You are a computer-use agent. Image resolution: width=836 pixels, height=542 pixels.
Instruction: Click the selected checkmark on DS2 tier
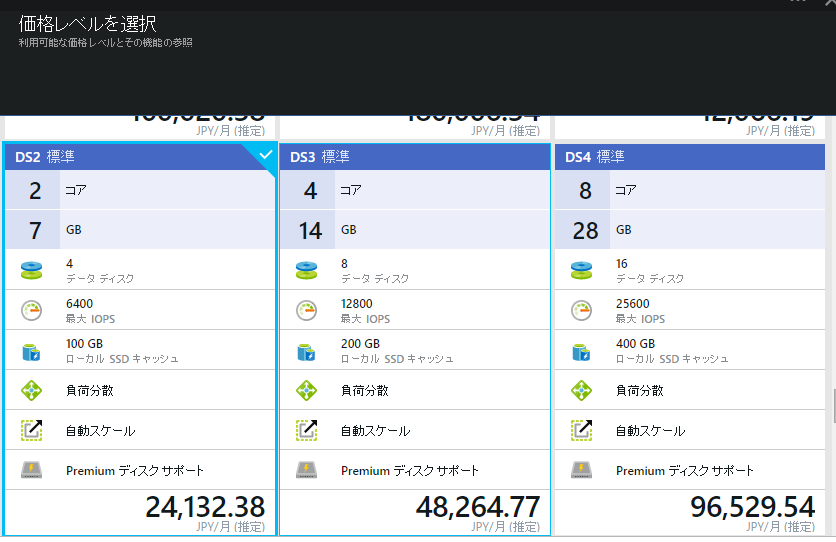point(266,155)
